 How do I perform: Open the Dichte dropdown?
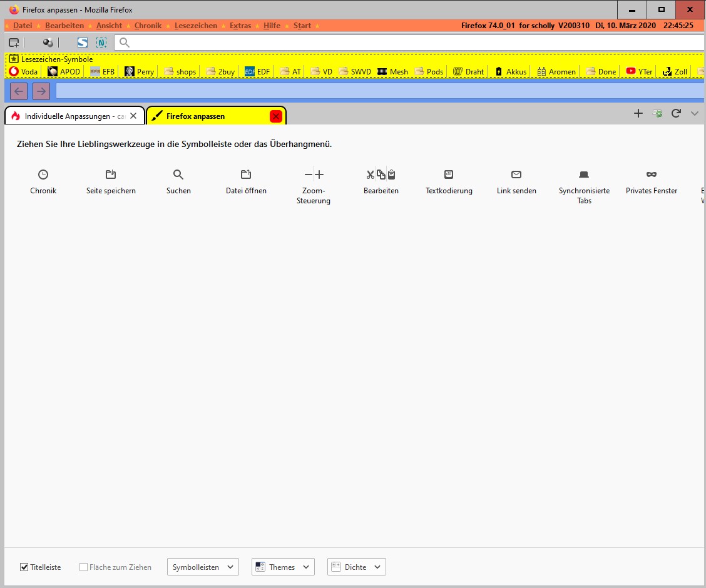(357, 567)
